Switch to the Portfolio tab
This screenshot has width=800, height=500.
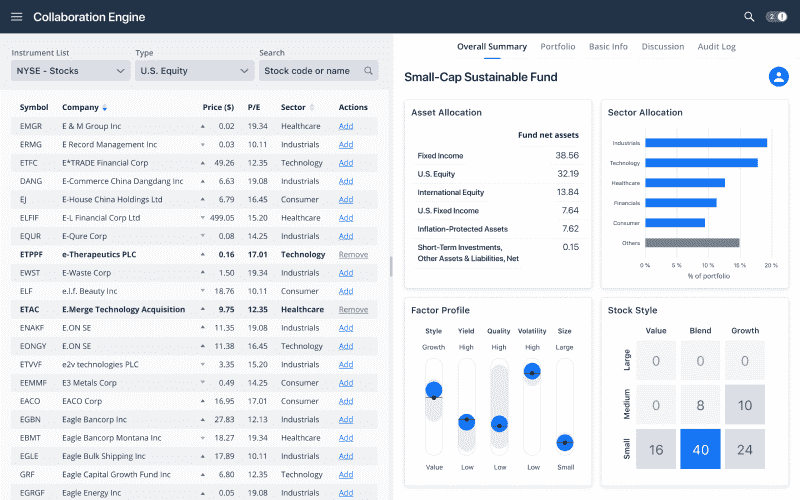tap(557, 47)
